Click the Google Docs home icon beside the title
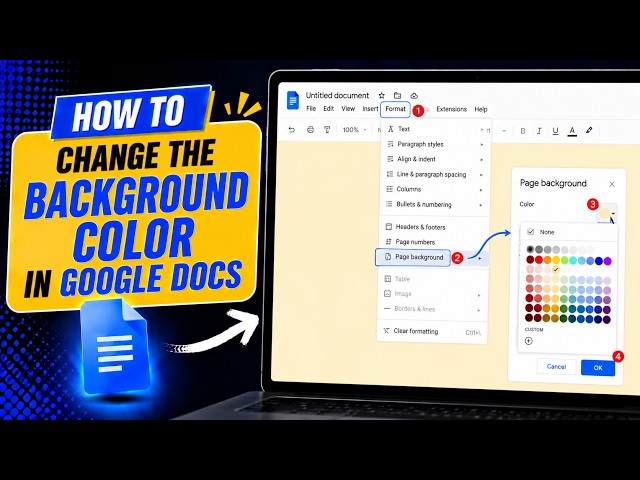Image resolution: width=640 pixels, height=480 pixels. [x=293, y=100]
